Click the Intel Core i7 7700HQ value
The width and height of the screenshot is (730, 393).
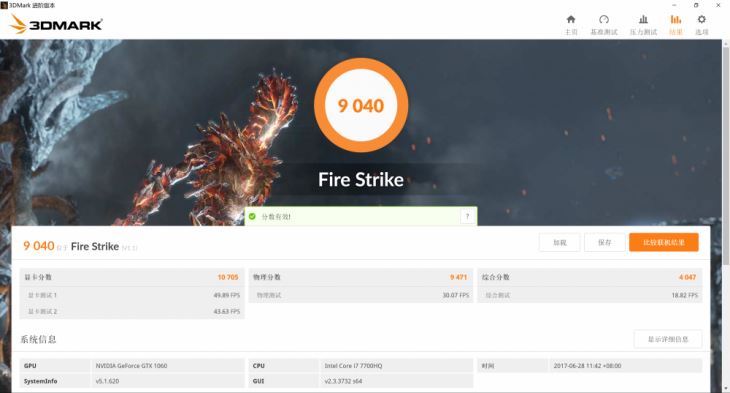[353, 366]
